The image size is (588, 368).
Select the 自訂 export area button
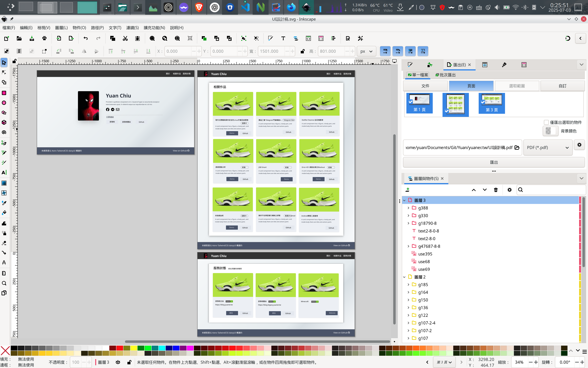tap(562, 86)
